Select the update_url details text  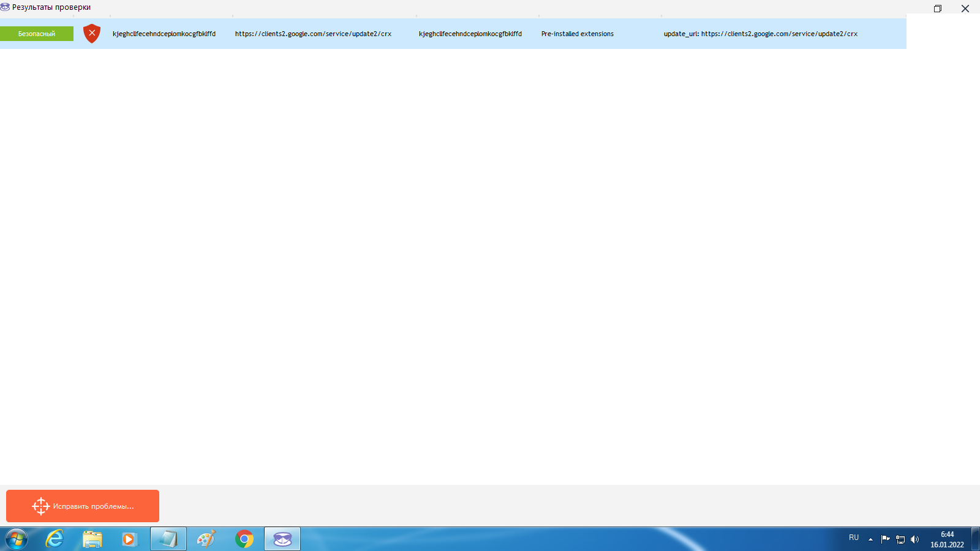760,34
